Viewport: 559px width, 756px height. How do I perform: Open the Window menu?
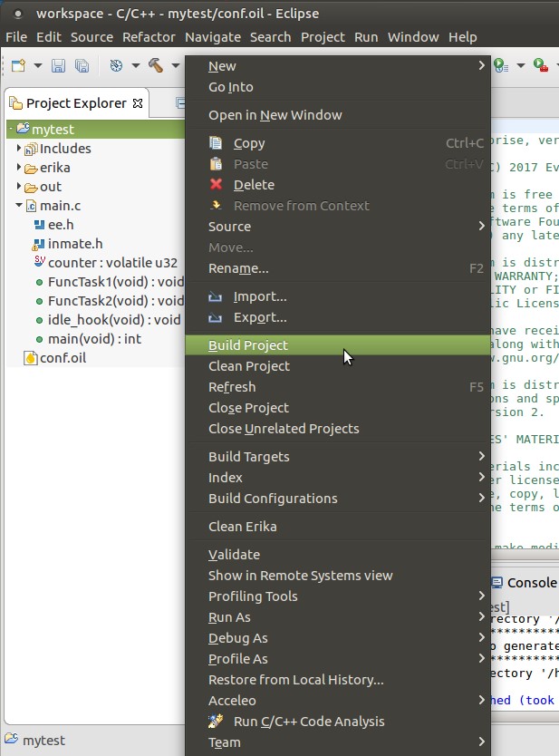(413, 37)
